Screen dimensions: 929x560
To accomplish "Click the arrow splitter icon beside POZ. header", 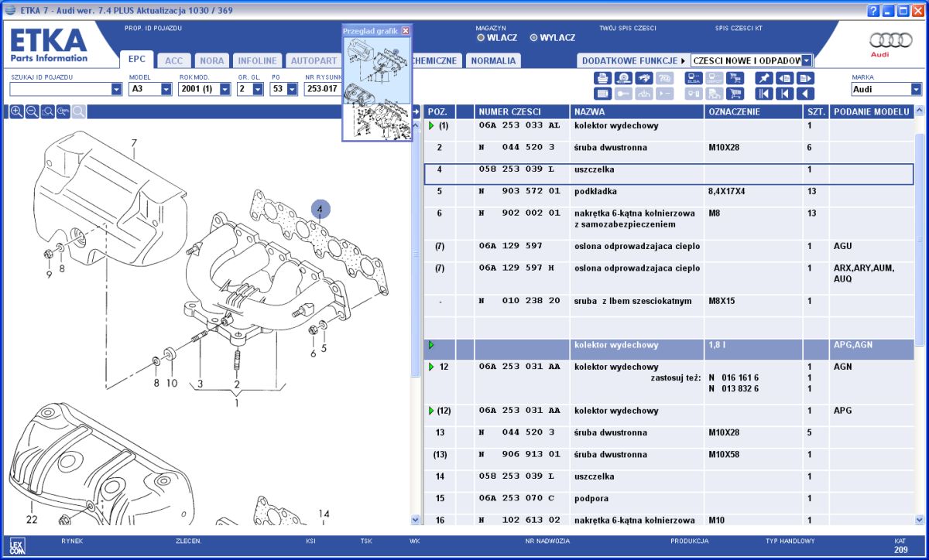I will click(x=416, y=111).
